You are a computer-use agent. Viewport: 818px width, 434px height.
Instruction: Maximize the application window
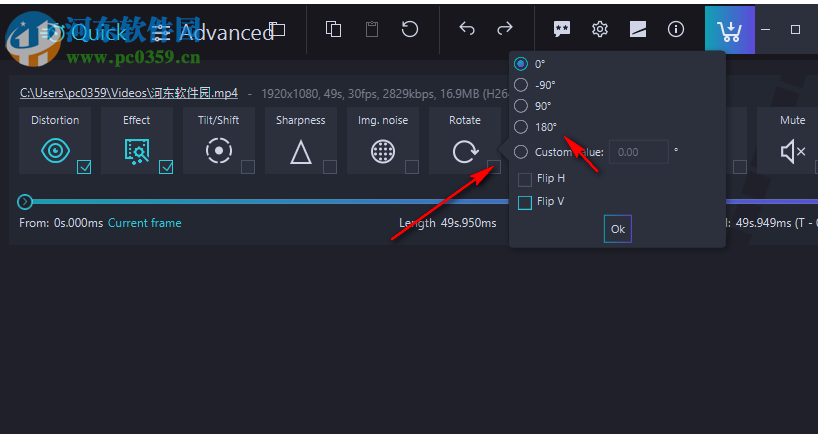(x=795, y=30)
